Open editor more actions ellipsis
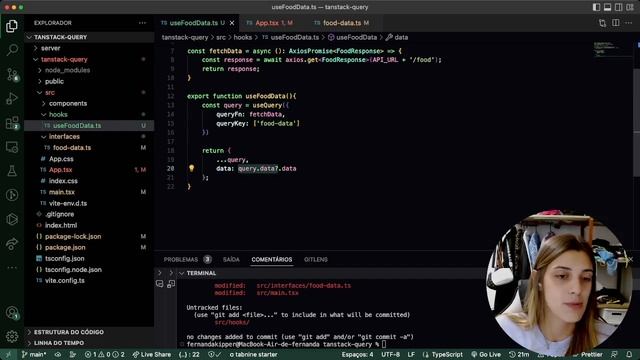This screenshot has width=640, height=360. tap(629, 23)
